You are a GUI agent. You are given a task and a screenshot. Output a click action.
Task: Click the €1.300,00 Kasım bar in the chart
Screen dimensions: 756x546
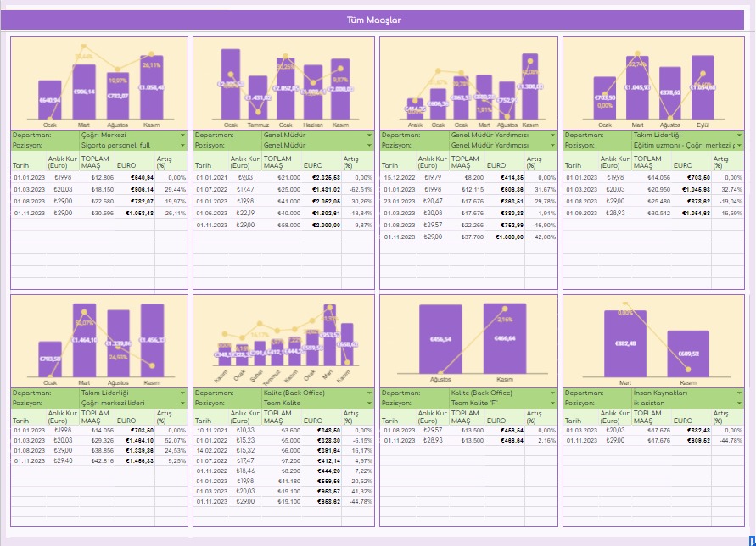pos(530,86)
